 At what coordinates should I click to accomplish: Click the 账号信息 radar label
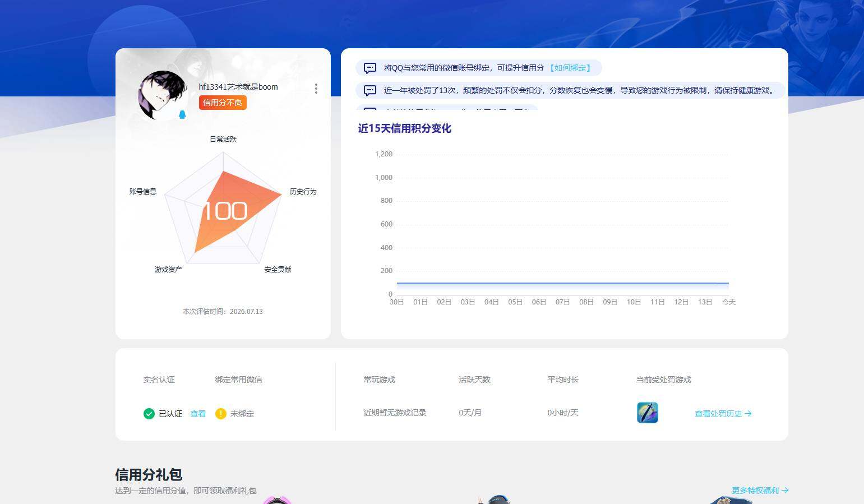point(143,192)
